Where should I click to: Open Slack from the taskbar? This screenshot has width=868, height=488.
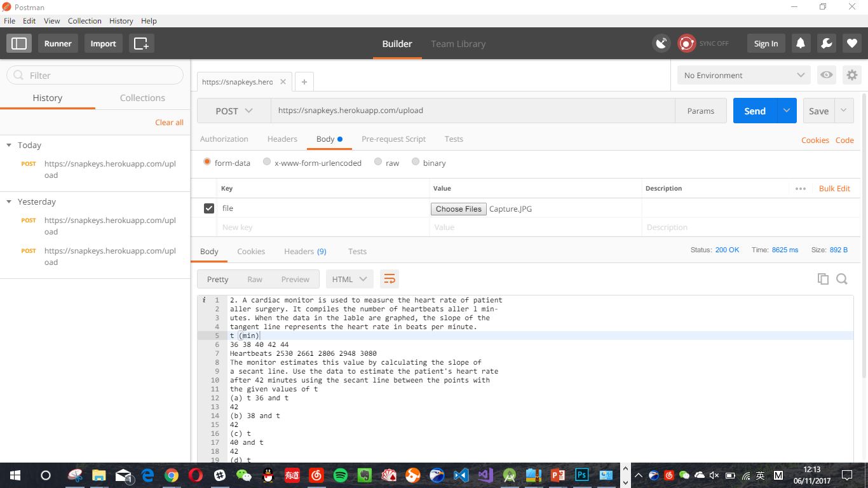220,475
